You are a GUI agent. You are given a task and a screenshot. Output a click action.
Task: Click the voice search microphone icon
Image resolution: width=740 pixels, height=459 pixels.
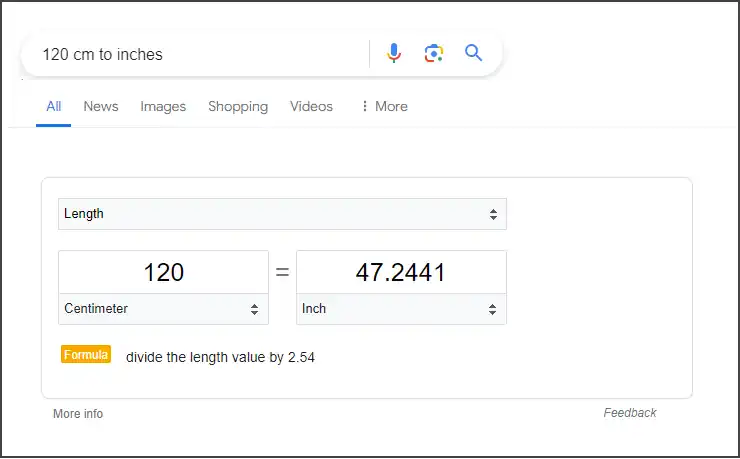click(x=394, y=54)
